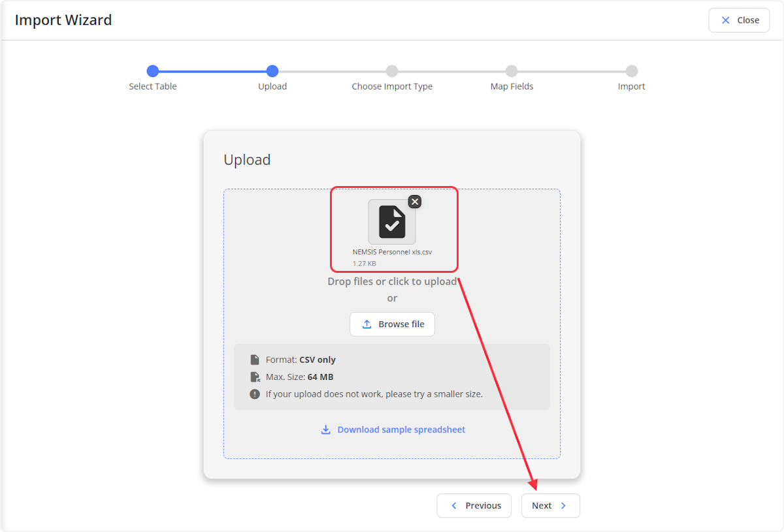Click the 'Select Table' step label
This screenshot has height=532, width=784.
point(153,86)
